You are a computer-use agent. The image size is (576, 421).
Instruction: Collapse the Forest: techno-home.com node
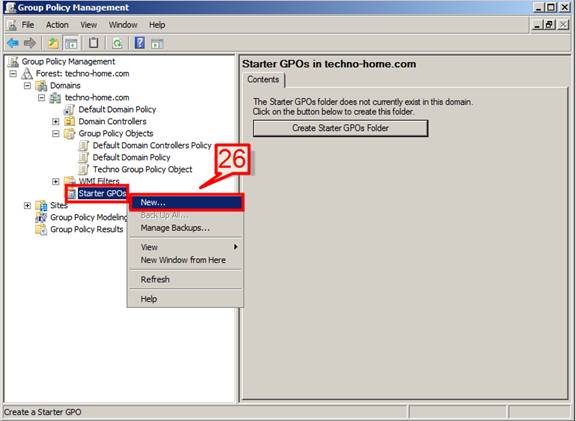tap(13, 73)
